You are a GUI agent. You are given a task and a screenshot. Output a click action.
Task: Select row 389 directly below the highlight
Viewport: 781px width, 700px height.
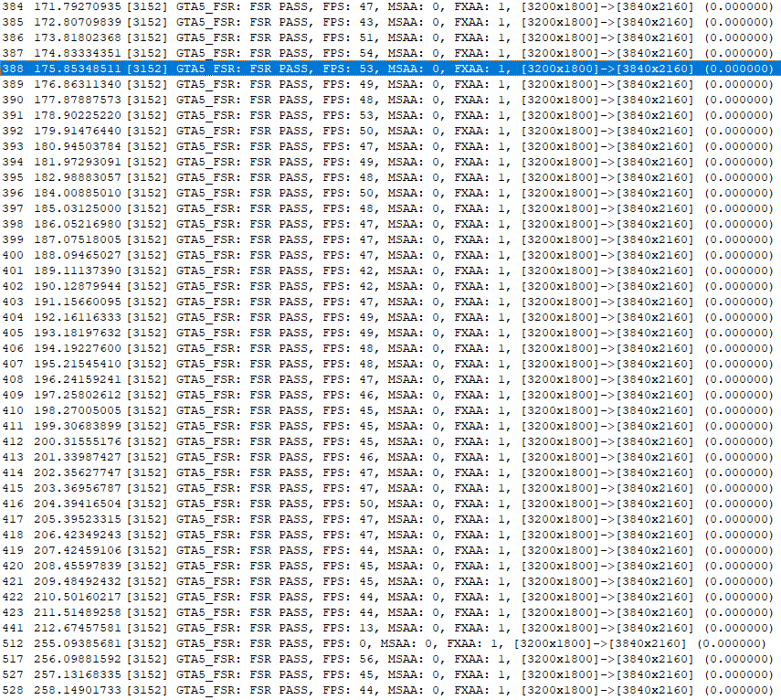pyautogui.click(x=365, y=85)
